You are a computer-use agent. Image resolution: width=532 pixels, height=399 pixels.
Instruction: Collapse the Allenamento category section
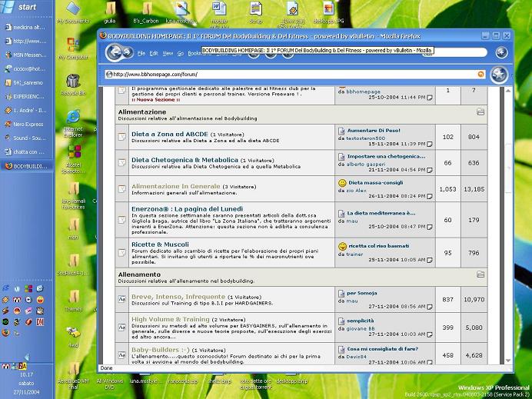tap(480, 274)
